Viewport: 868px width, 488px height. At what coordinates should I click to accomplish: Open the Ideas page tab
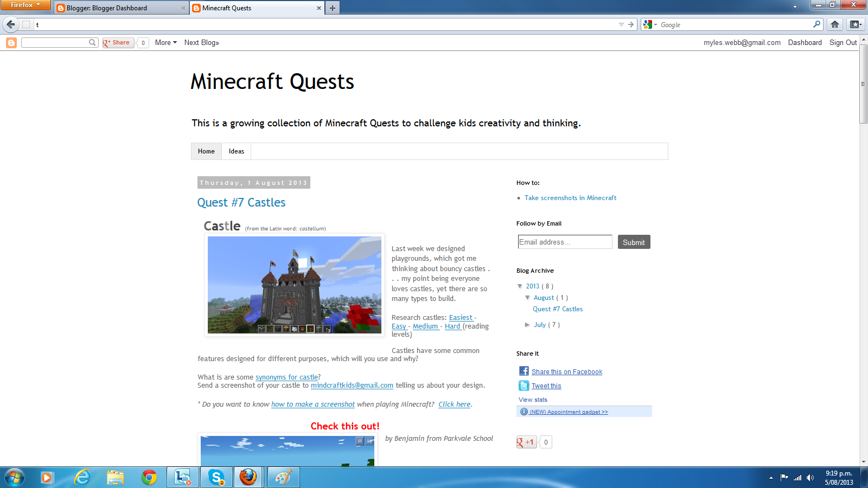click(x=237, y=151)
